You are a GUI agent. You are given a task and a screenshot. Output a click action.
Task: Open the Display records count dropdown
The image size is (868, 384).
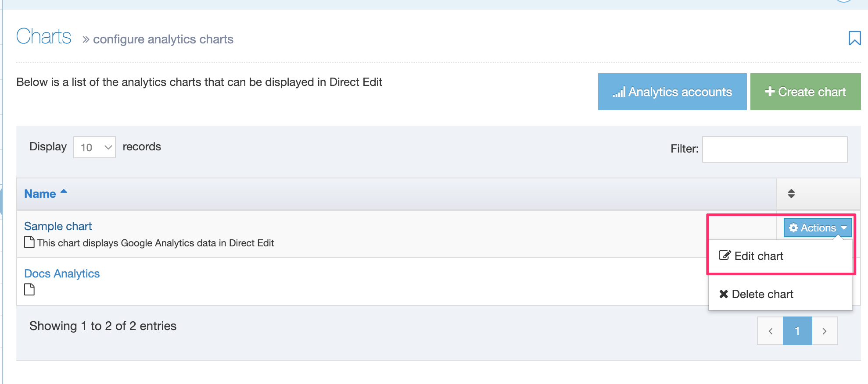click(x=94, y=147)
